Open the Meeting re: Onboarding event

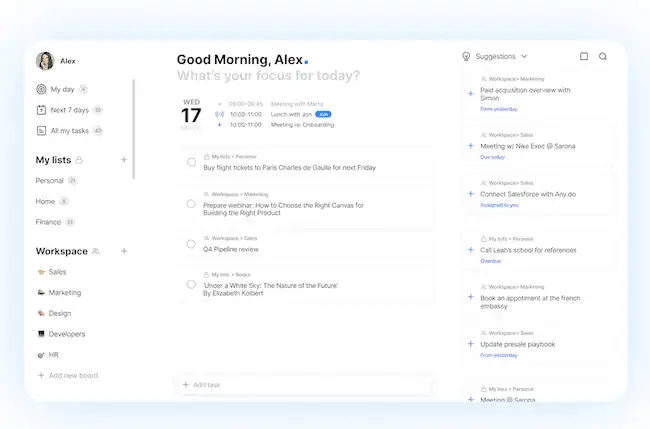pos(302,125)
